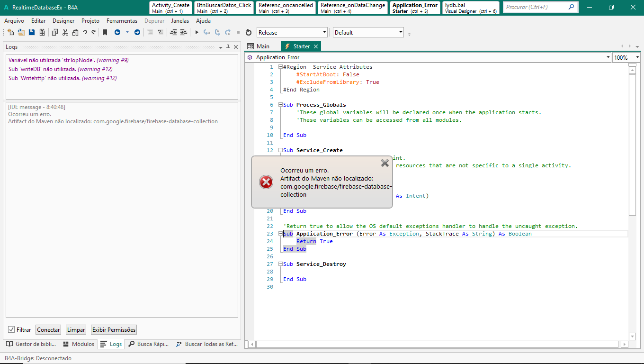Click the bookmark toggle icon
Screen dimensions: 644x364
coord(105,32)
